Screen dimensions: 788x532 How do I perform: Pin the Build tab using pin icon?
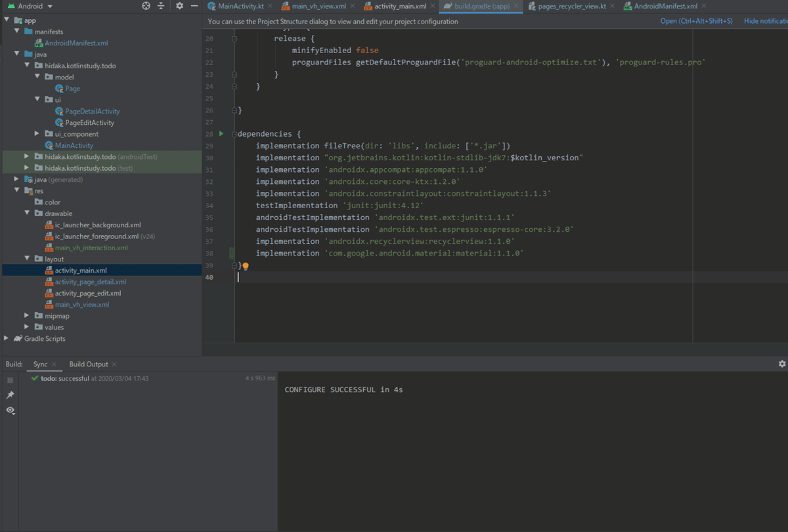pyautogui.click(x=10, y=395)
